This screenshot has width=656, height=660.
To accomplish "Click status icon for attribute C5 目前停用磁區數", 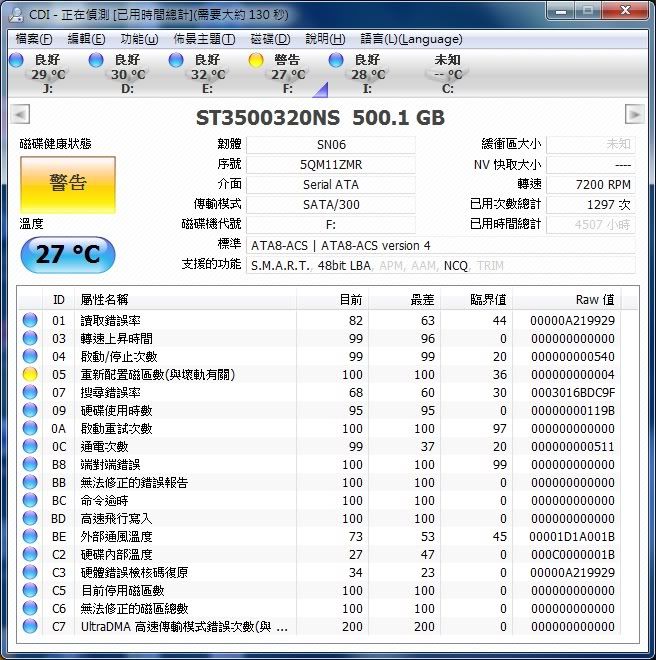I will point(30,590).
